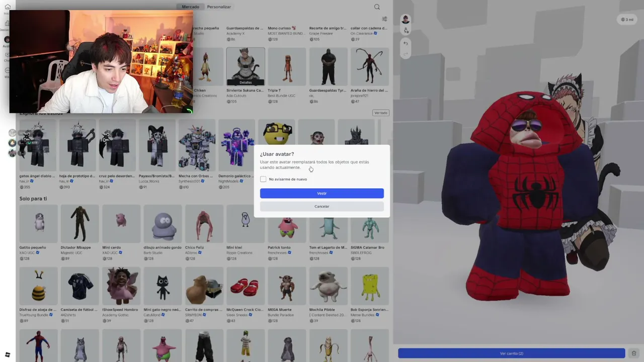Open the 'IShowSpeed Hombro' item thumbnail
Image resolution: width=644 pixels, height=362 pixels.
121,286
